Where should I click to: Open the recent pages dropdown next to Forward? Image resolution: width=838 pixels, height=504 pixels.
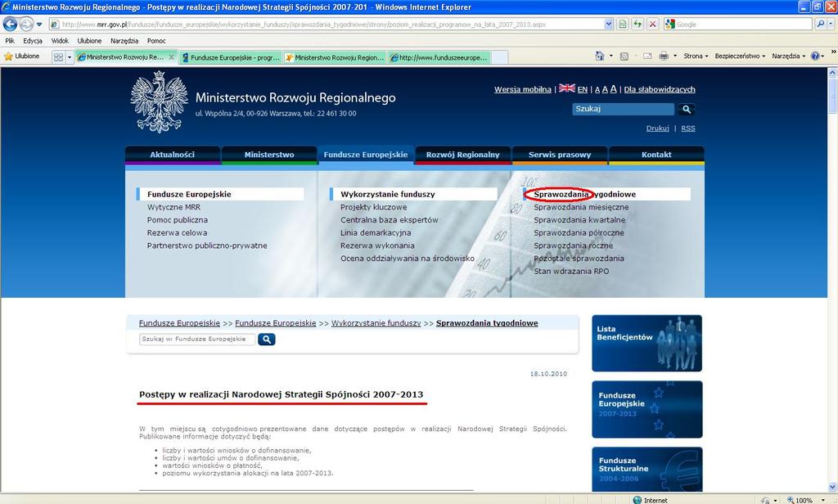click(x=39, y=25)
